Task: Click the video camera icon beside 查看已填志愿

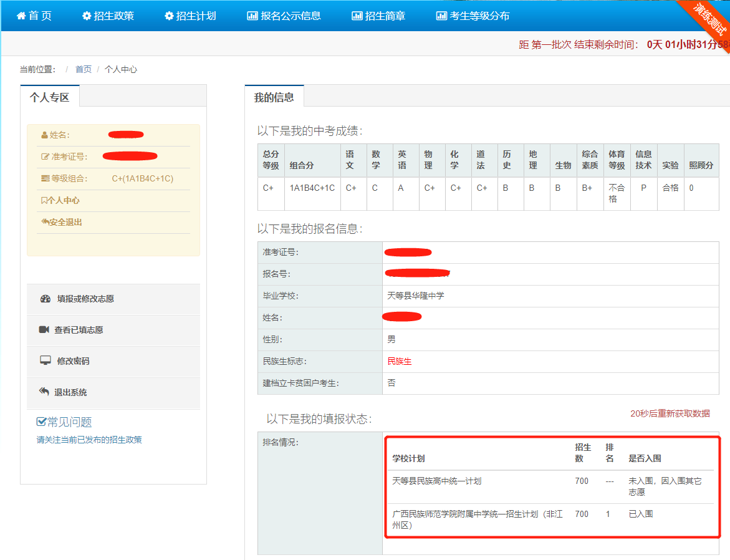Action: (44, 330)
